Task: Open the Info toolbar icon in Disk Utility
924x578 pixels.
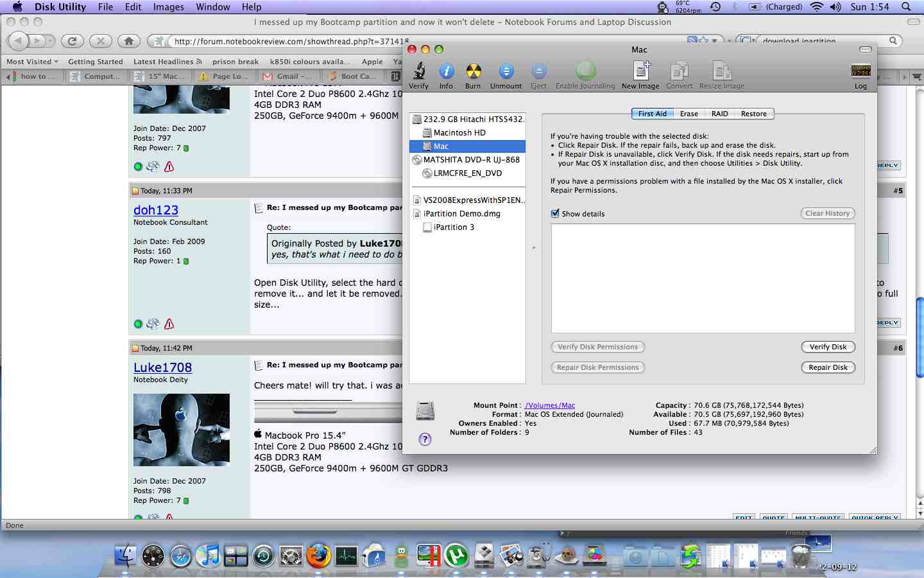Action: 446,71
